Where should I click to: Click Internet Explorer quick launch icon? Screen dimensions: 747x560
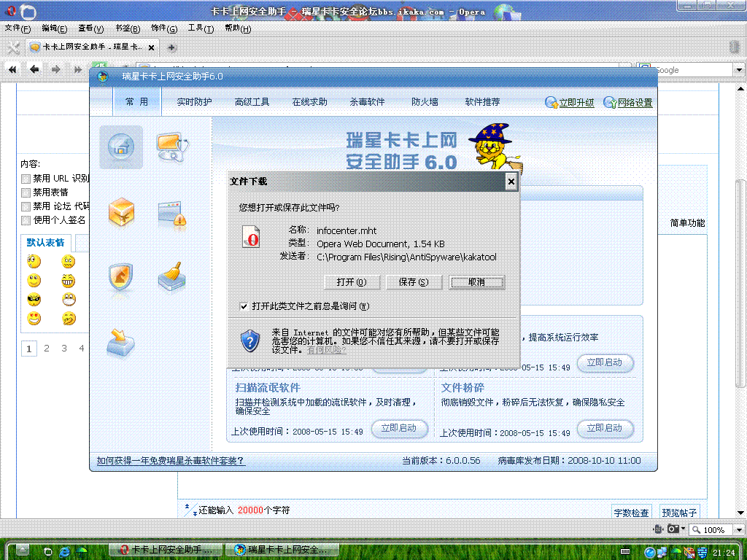[64, 551]
